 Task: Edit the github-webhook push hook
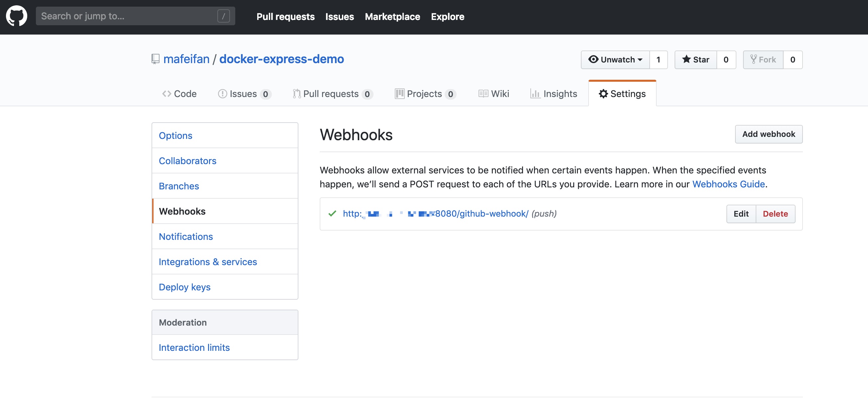tap(741, 214)
